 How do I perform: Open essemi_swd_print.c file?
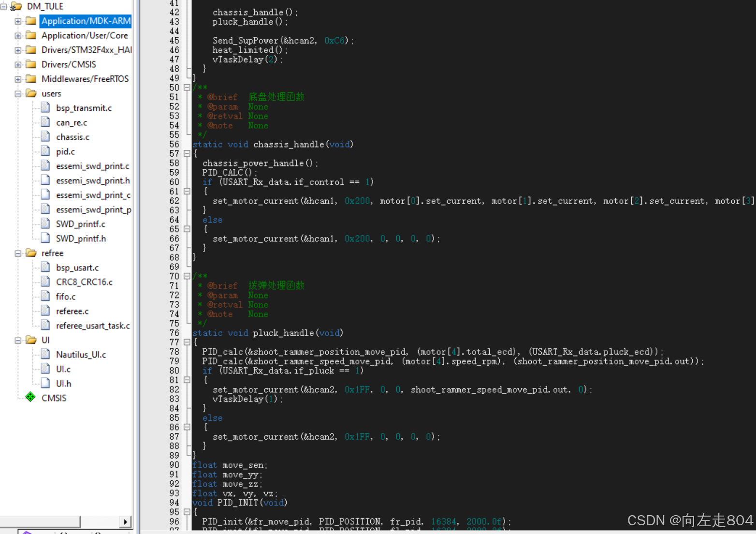[92, 166]
